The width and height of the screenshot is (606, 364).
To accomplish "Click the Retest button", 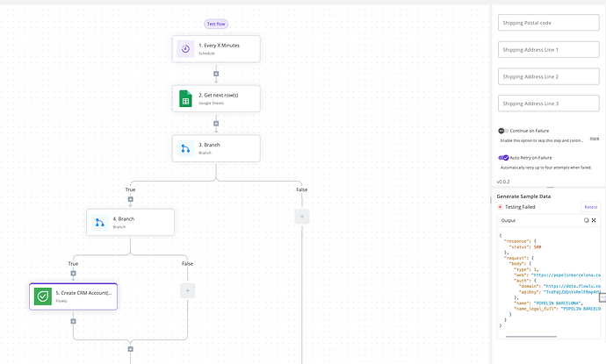I will tap(590, 207).
